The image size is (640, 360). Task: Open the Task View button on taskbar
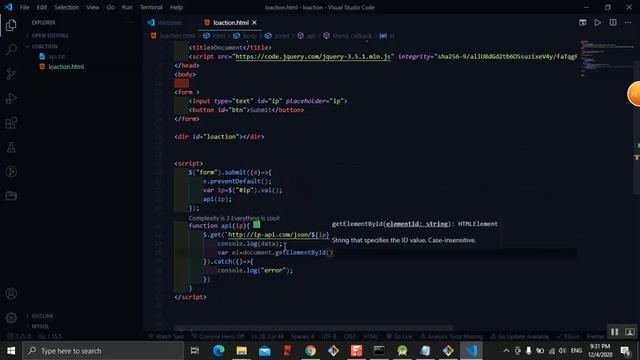(195, 351)
